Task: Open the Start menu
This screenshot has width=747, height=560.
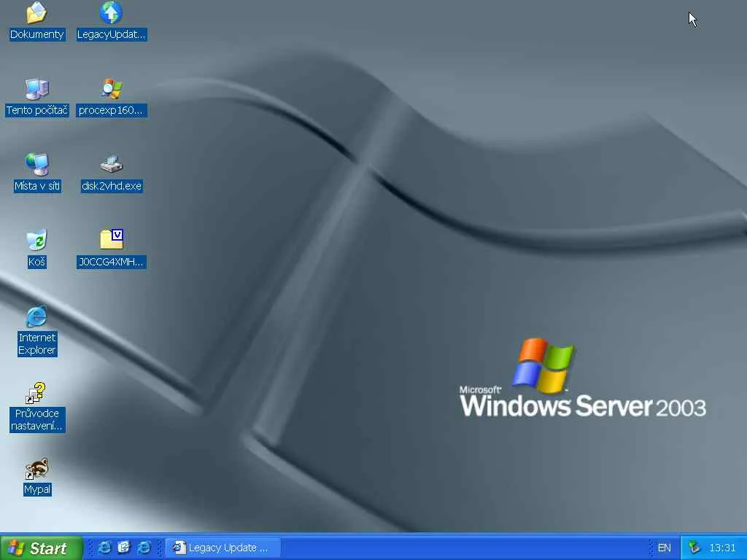Action: [42, 548]
